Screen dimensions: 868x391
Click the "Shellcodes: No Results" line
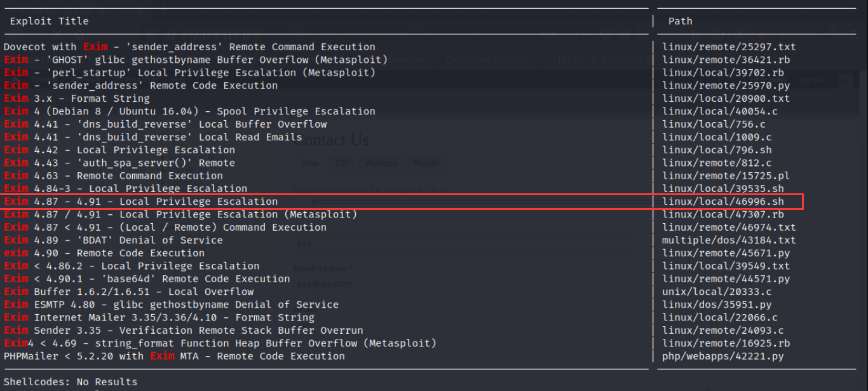(x=71, y=382)
